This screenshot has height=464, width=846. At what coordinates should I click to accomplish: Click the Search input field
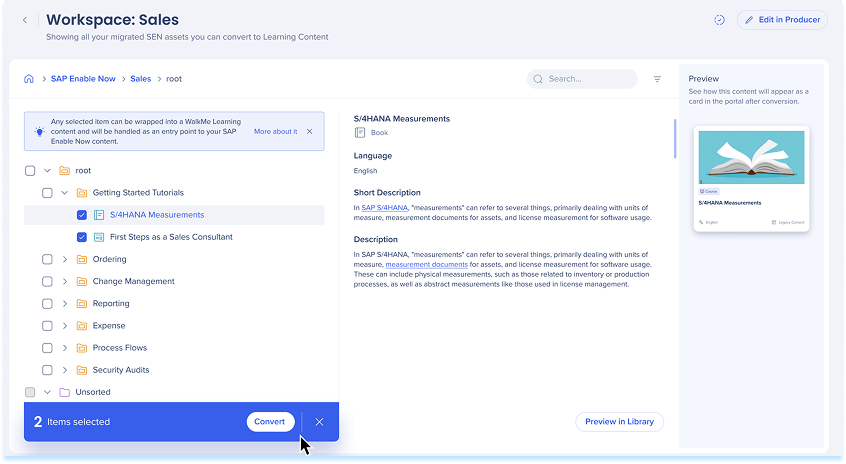click(x=590, y=79)
